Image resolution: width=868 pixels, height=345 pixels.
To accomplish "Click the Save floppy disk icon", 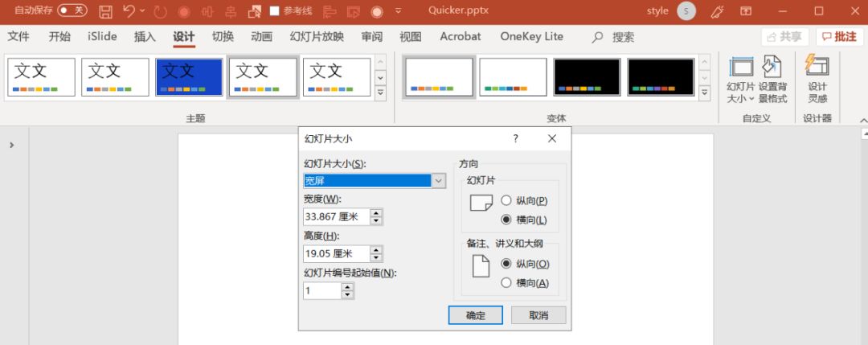I will pyautogui.click(x=105, y=11).
